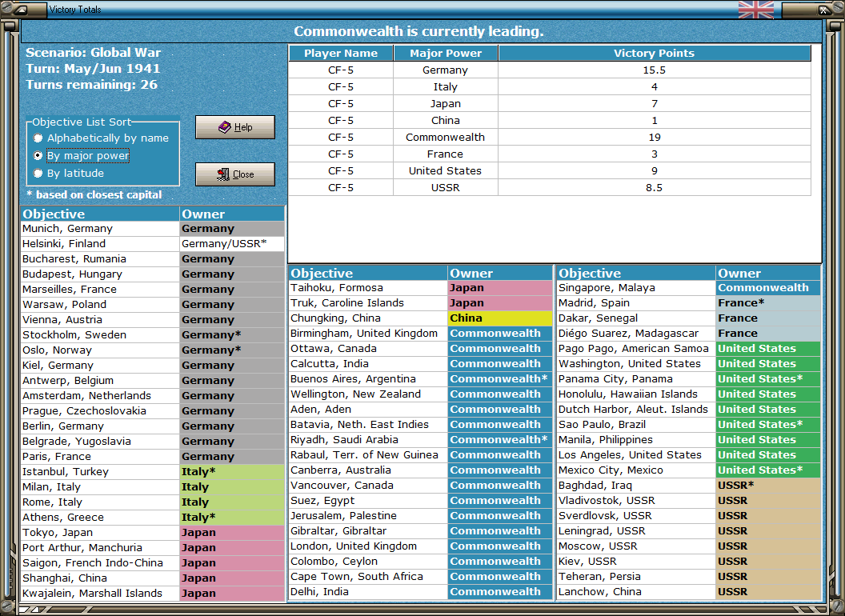The width and height of the screenshot is (845, 616).
Task: Click the window menu icon at the title bar's left end
Action: click(21, 9)
